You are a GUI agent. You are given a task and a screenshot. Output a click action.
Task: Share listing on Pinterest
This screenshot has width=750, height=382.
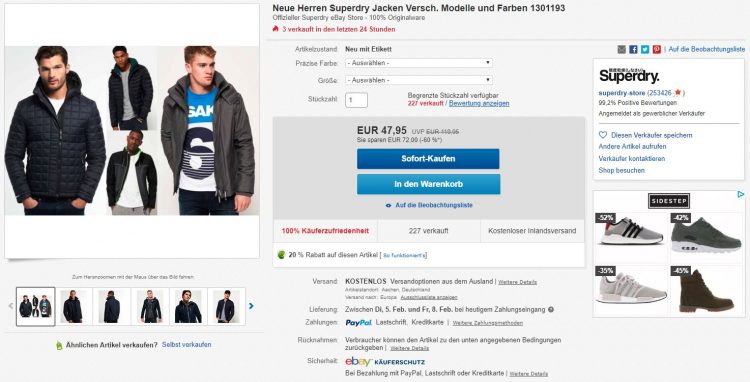(657, 49)
